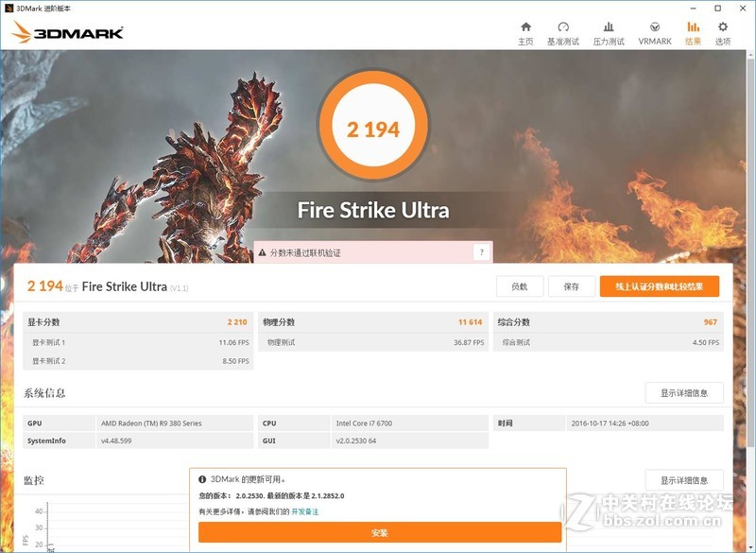Validate and compare result online button
The width and height of the screenshot is (756, 553).
pyautogui.click(x=659, y=286)
